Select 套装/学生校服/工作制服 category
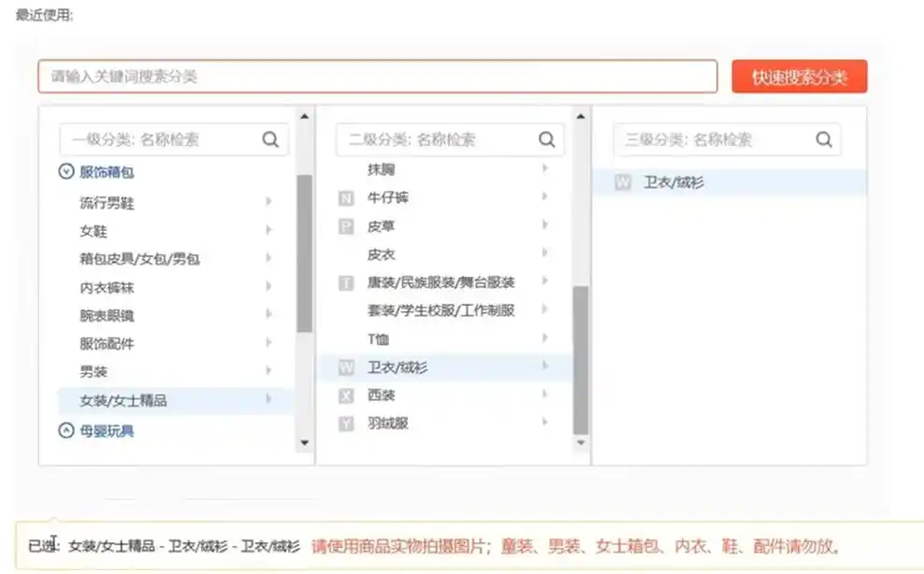 440,310
